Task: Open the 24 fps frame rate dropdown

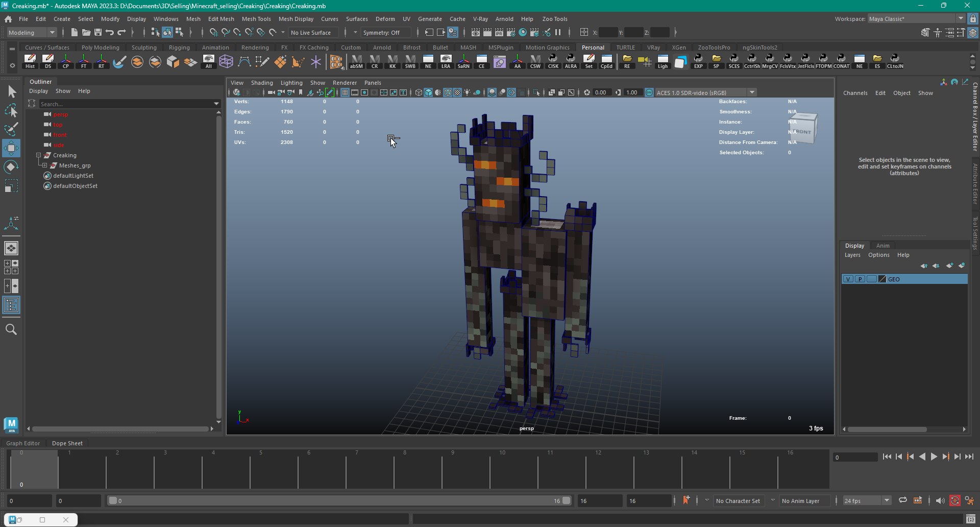Action: tap(867, 500)
